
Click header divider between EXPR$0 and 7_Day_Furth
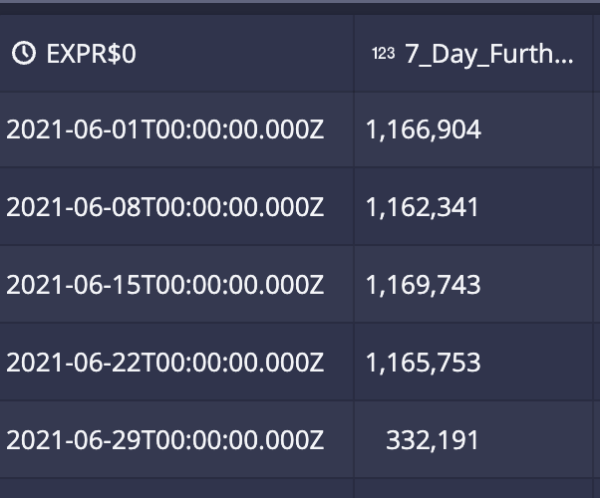tap(354, 54)
